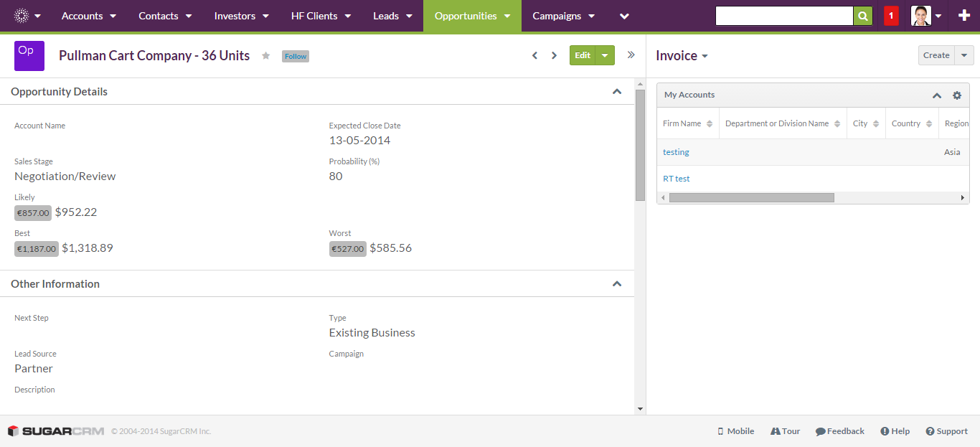The height and width of the screenshot is (447, 980).
Task: Open user profile dropdown arrow
Action: coord(938,16)
